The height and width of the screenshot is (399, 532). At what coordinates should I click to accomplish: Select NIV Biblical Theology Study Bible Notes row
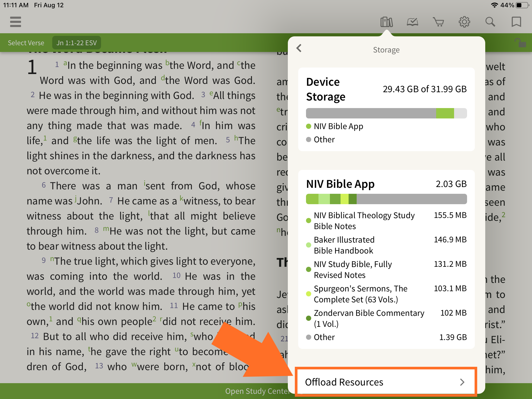click(386, 221)
